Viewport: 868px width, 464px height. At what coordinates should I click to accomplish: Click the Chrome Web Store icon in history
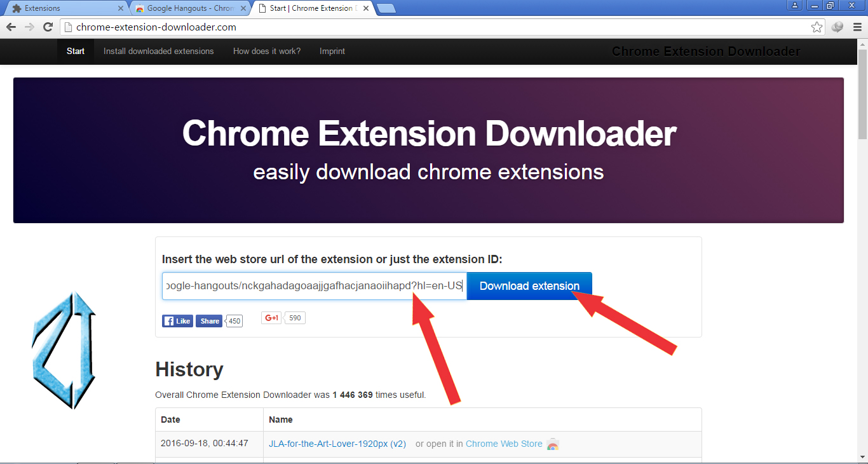pyautogui.click(x=552, y=444)
